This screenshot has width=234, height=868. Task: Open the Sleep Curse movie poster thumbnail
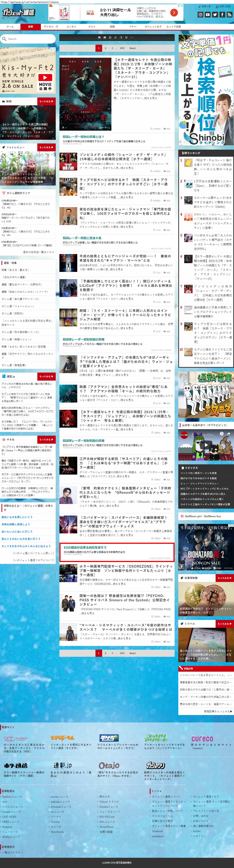85,94
